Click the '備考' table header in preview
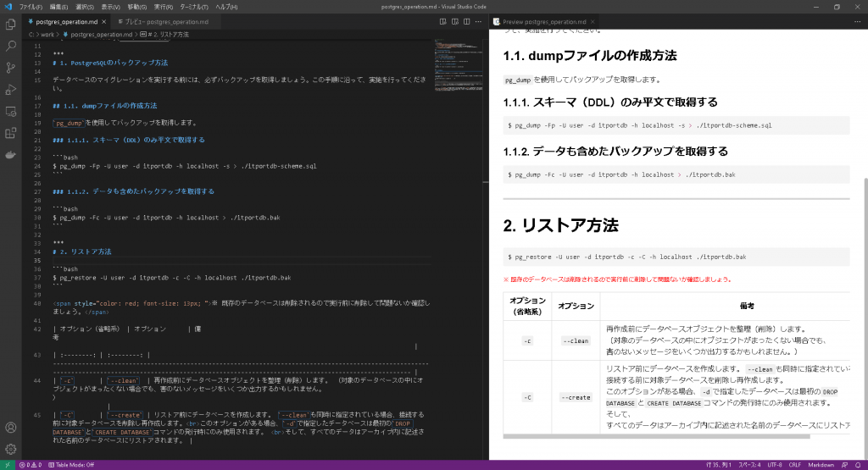This screenshot has height=470, width=868. coord(747,306)
